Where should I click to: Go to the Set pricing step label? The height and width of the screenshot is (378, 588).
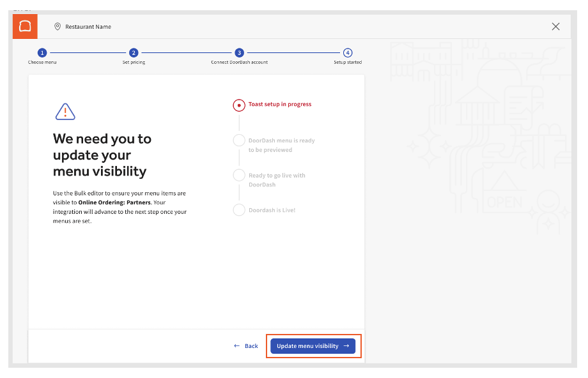point(134,63)
